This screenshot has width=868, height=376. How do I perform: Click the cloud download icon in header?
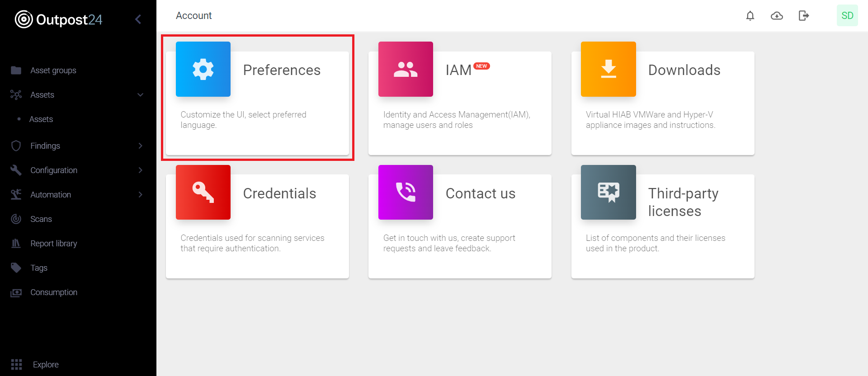click(x=777, y=16)
